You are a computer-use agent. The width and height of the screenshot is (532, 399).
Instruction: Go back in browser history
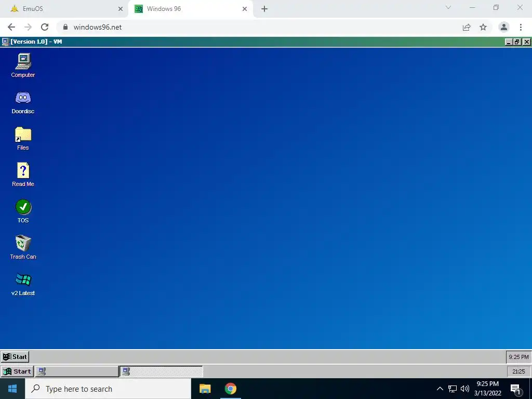coord(11,27)
